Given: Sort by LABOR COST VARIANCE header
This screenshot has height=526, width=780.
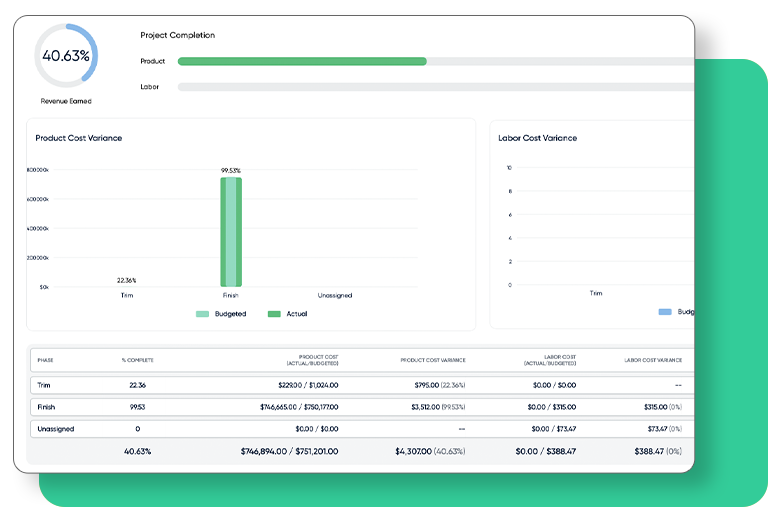Looking at the screenshot, I should (653, 360).
